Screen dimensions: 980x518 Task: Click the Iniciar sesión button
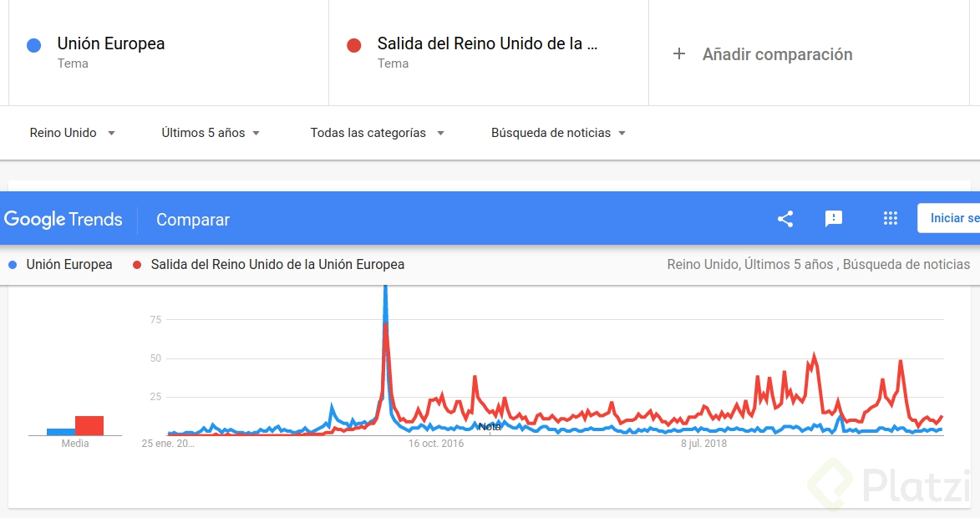point(952,218)
